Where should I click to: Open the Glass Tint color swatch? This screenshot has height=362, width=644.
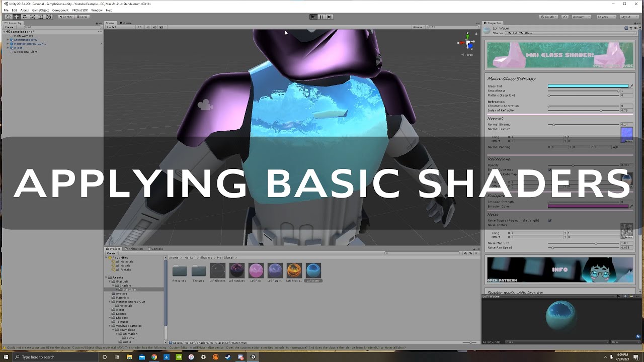(x=588, y=86)
